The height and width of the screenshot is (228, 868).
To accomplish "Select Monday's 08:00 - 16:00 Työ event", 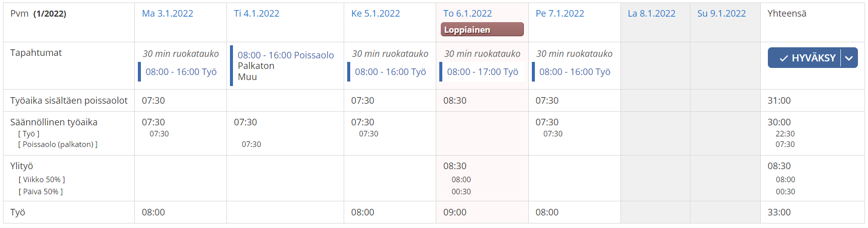I will pos(181,72).
